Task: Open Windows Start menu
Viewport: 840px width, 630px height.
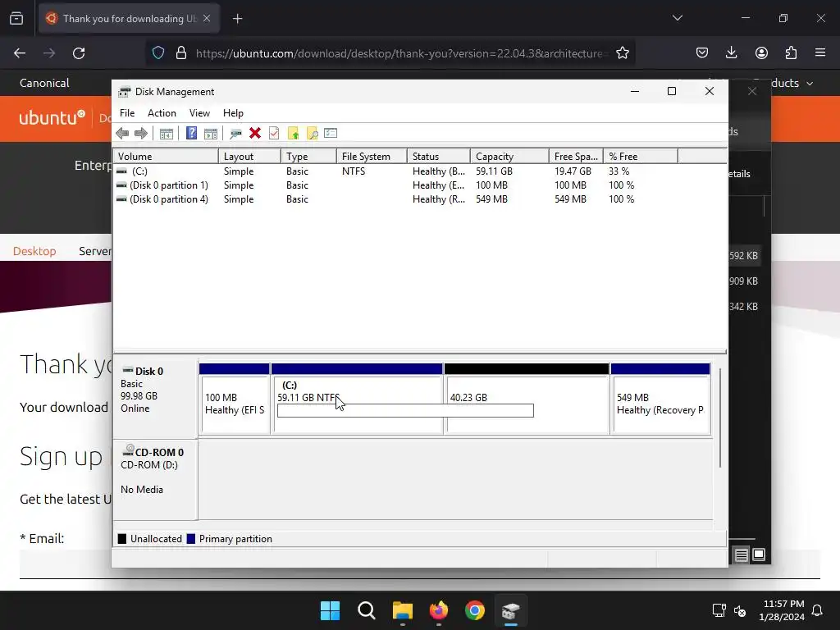Action: pyautogui.click(x=330, y=610)
